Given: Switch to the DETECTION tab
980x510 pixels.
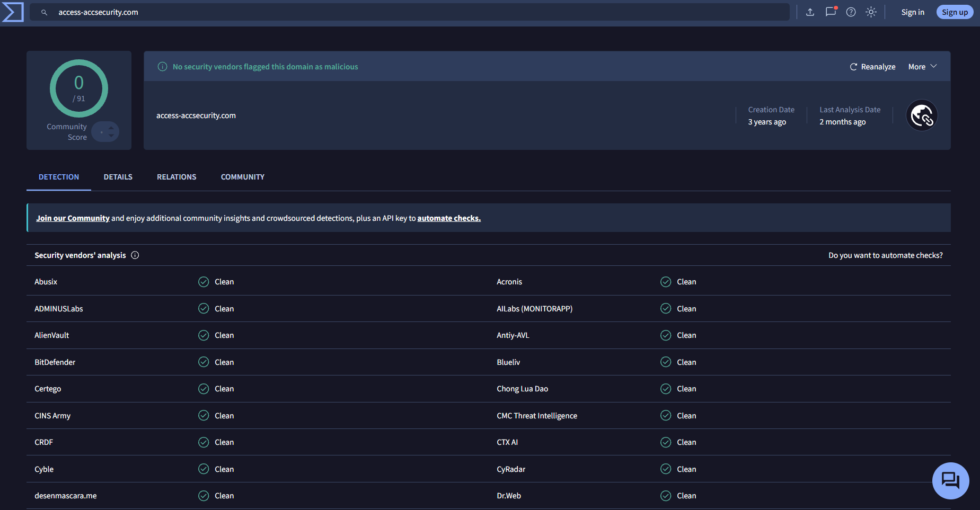Looking at the screenshot, I should click(x=59, y=177).
